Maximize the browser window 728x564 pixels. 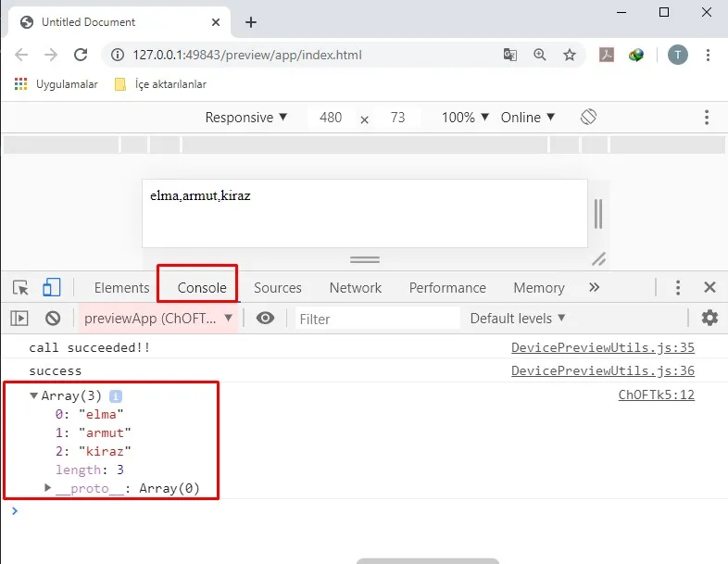(x=664, y=13)
